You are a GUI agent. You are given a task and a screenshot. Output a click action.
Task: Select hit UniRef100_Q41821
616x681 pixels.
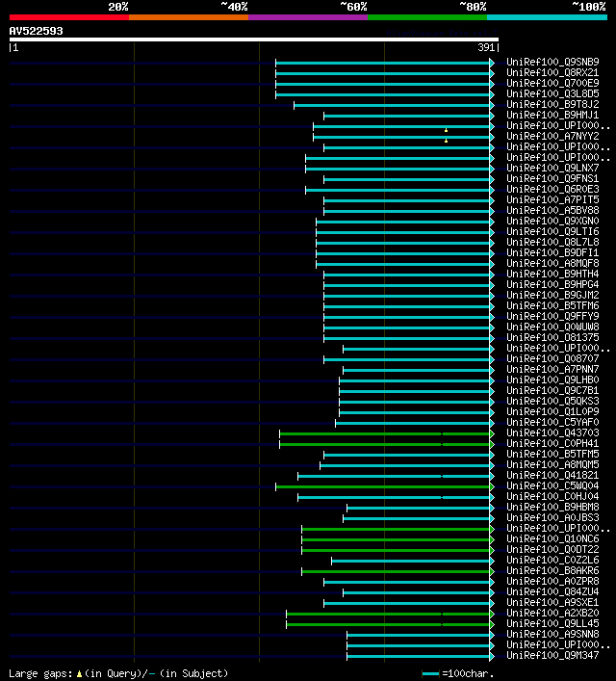[552, 475]
